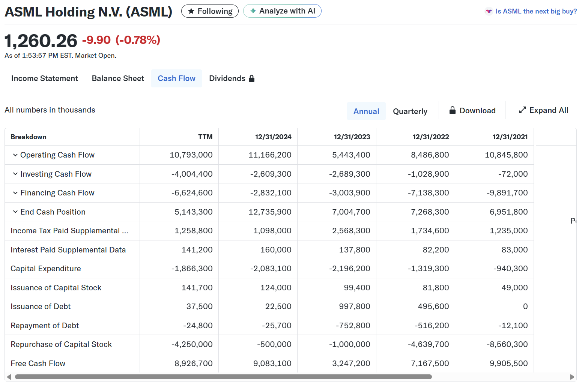588x386 pixels.
Task: Switch to the Quarterly period view
Action: coord(410,111)
